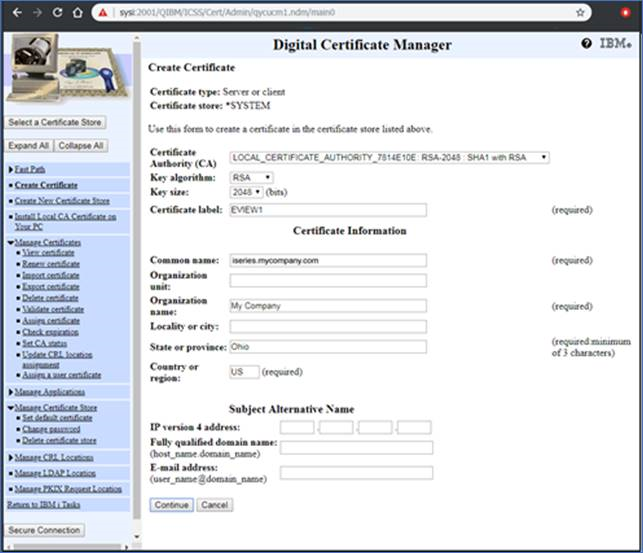
Task: Go forward with the browser forward arrow
Action: coord(37,13)
